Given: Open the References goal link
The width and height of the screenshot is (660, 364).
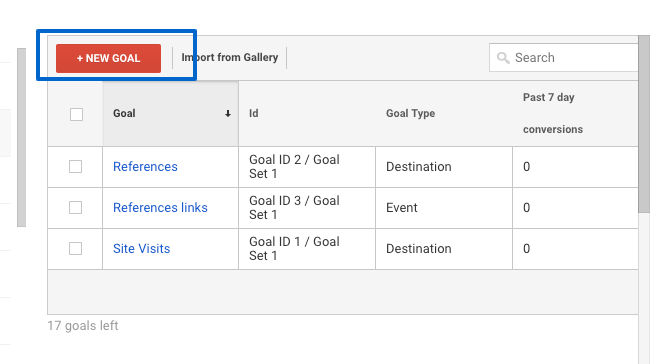Looking at the screenshot, I should (x=145, y=167).
